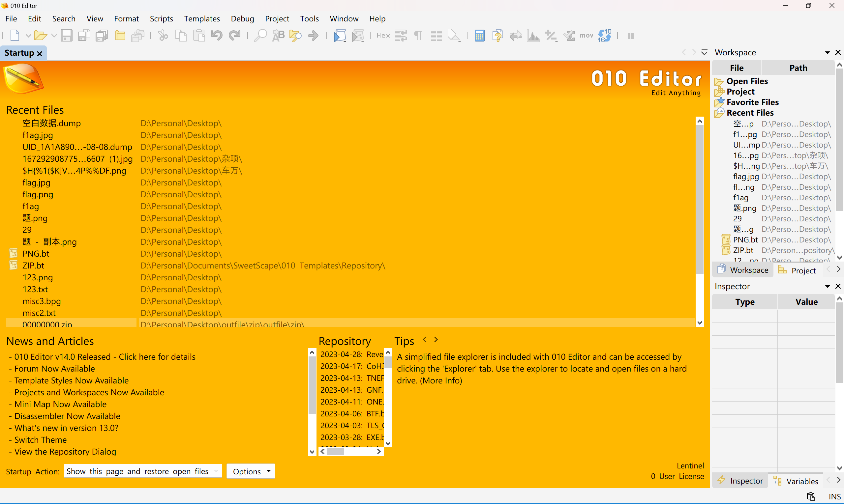This screenshot has height=504, width=844.
Task: Expand Favorite Files in Workspace tree
Action: [x=746, y=102]
